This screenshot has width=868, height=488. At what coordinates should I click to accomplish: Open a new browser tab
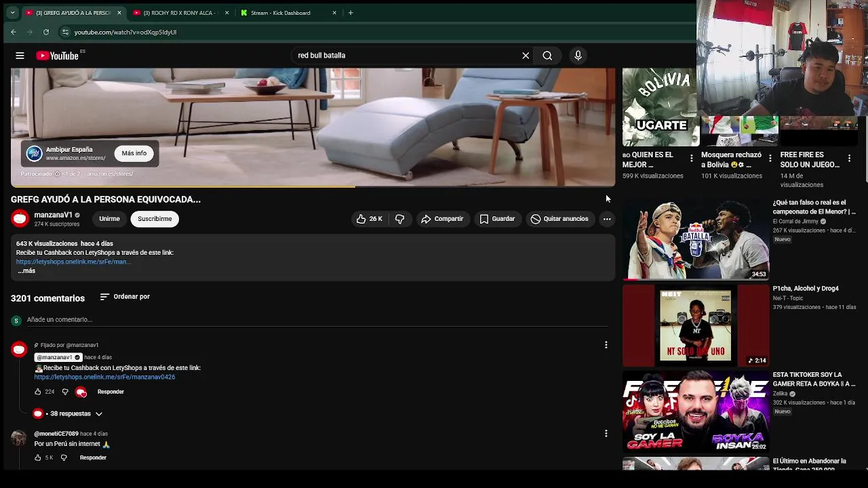tap(351, 13)
